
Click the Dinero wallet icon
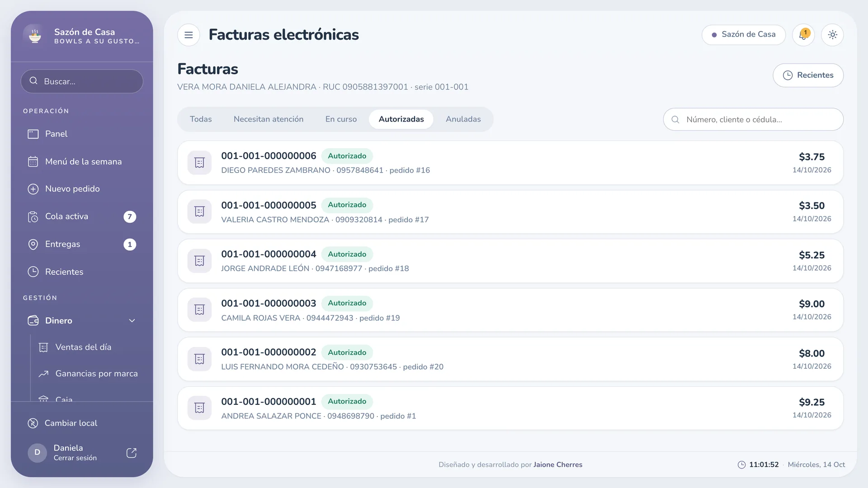point(33,321)
